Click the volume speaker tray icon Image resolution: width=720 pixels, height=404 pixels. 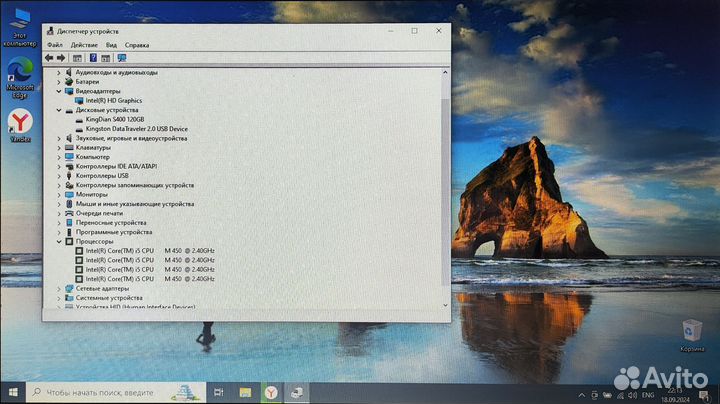(632, 395)
